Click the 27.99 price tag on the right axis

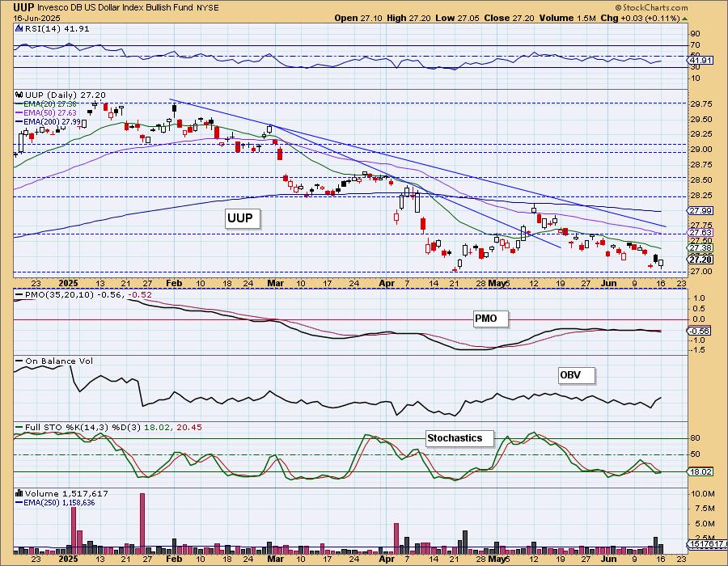pos(700,210)
